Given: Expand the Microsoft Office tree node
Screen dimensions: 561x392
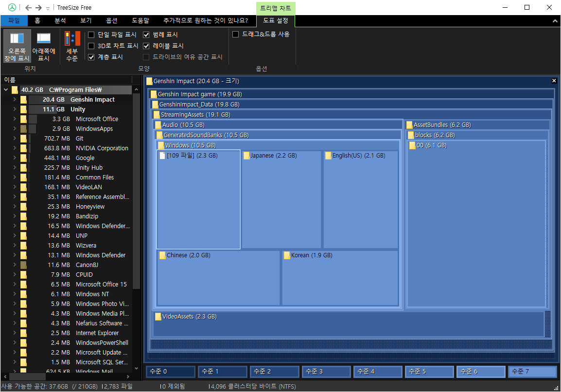Looking at the screenshot, I should [14, 119].
